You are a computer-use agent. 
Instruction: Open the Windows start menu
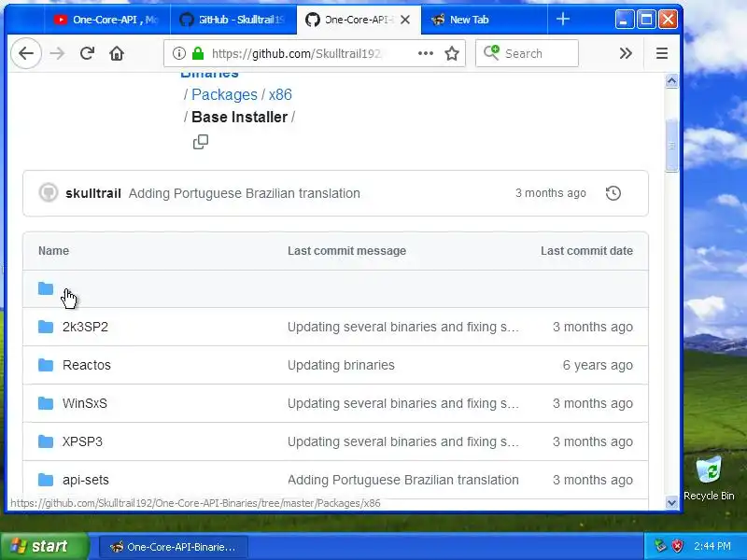coord(44,546)
